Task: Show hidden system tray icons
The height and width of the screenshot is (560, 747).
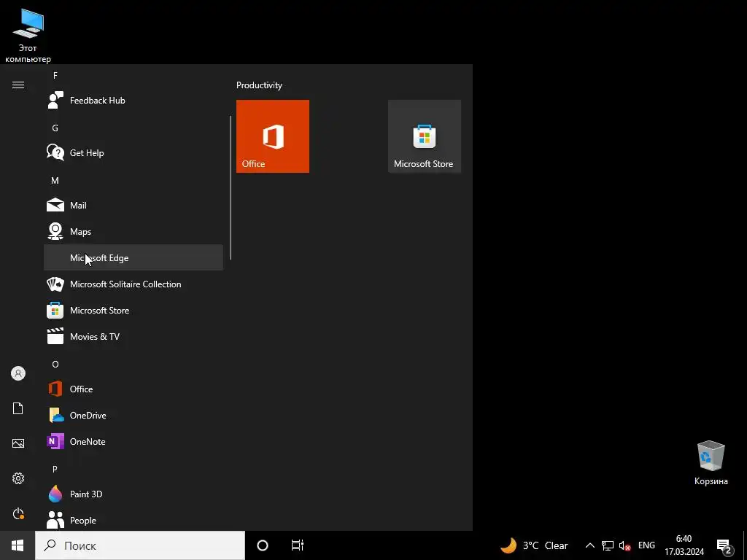Action: tap(589, 545)
